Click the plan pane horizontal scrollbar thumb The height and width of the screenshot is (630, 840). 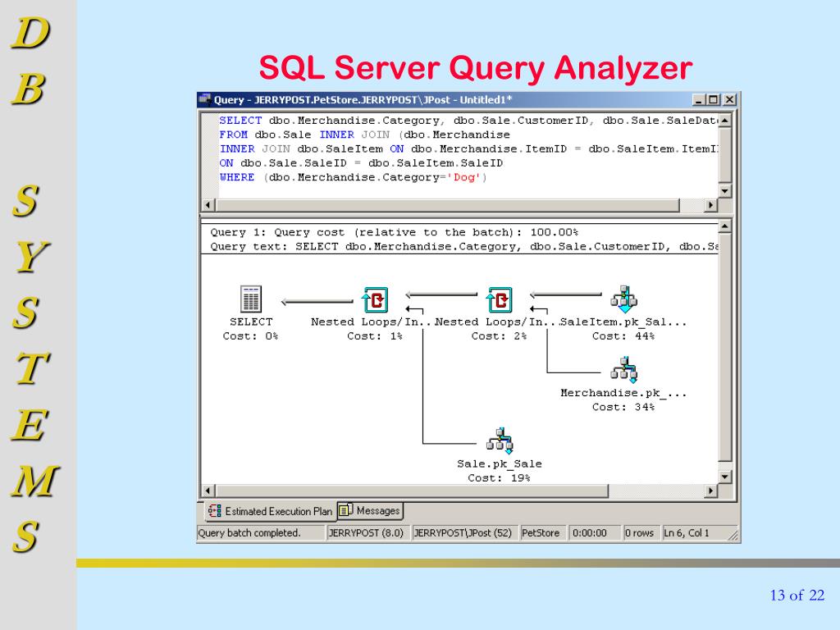[x=412, y=491]
